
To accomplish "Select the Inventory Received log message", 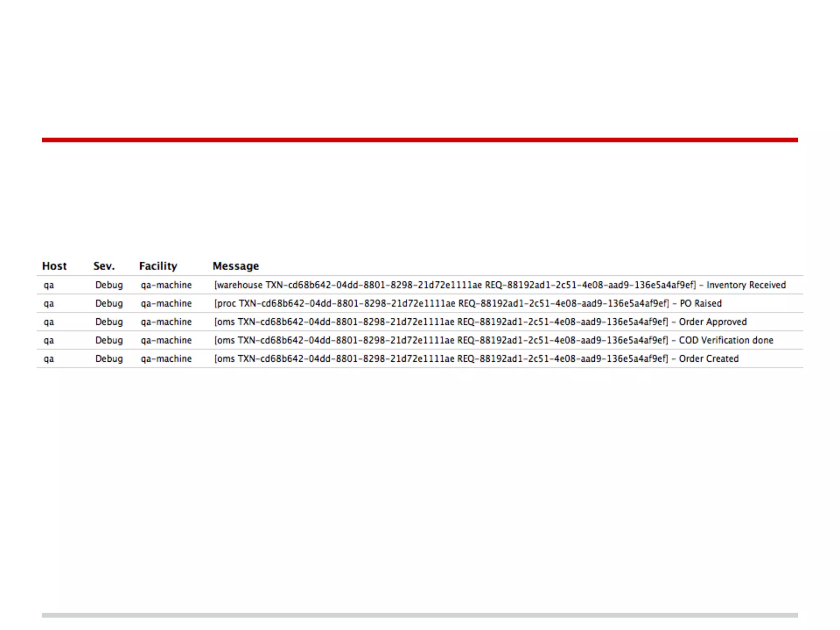I will (x=500, y=285).
